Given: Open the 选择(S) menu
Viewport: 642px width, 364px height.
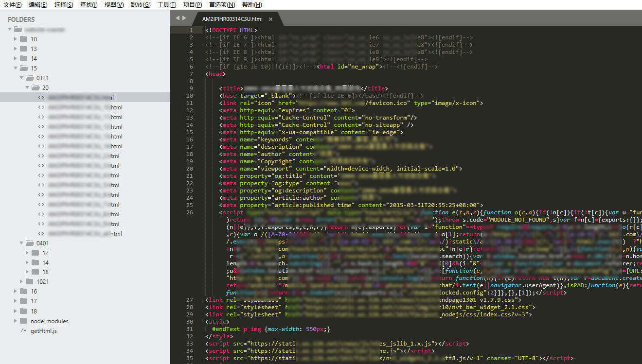Looking at the screenshot, I should 64,4.
